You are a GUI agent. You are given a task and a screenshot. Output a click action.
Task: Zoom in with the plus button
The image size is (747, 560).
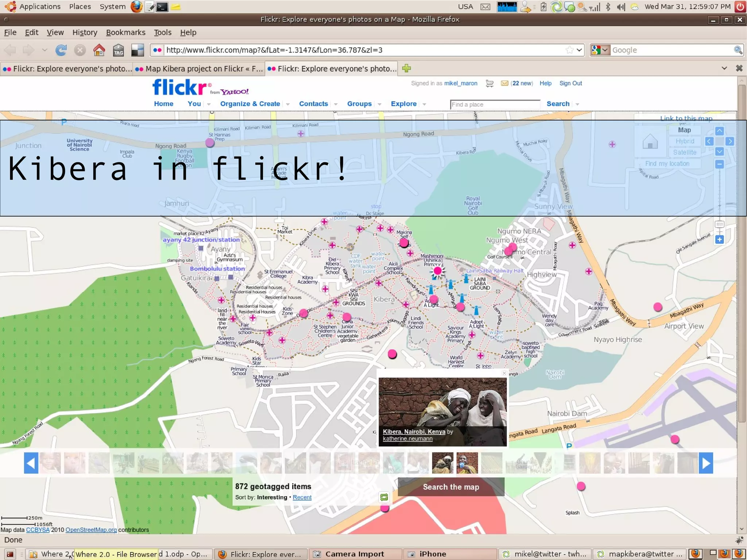[x=719, y=239]
